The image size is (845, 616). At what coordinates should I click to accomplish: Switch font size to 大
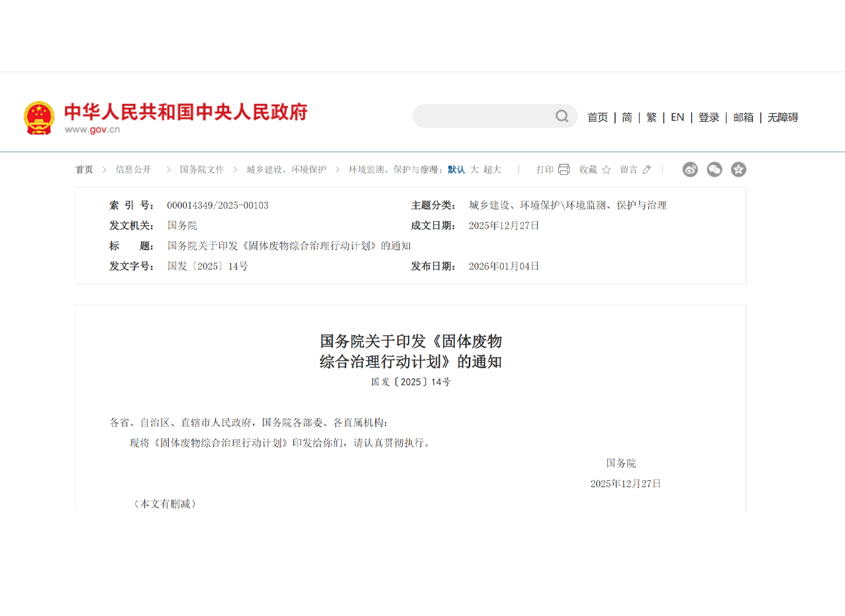coord(474,170)
